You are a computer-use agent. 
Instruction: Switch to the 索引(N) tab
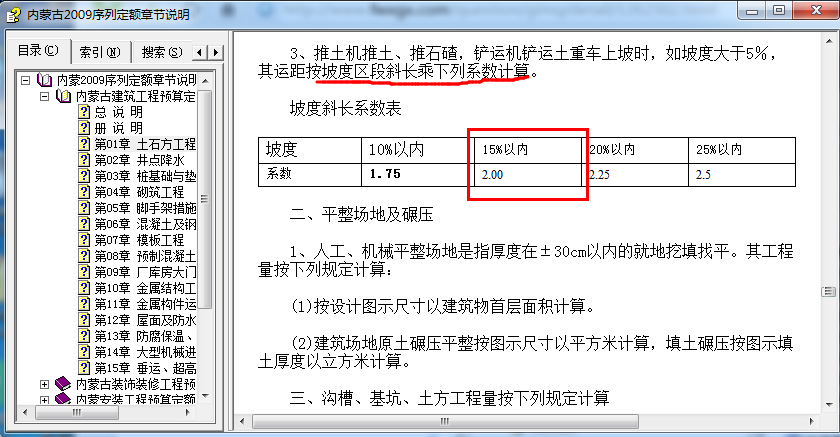click(x=100, y=52)
